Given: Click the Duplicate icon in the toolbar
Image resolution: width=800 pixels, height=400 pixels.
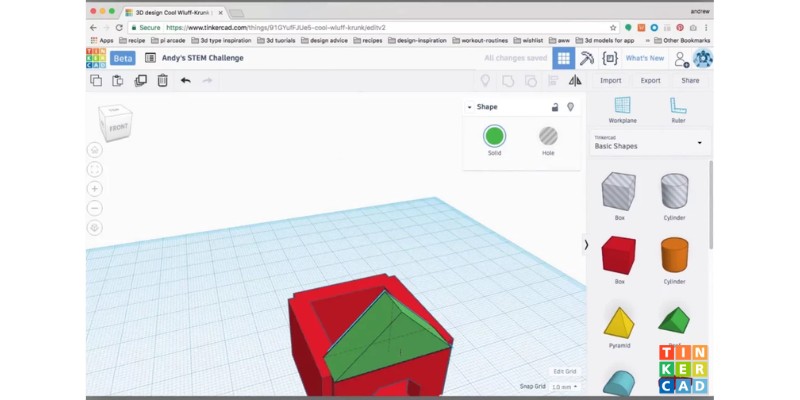Looking at the screenshot, I should coord(140,80).
